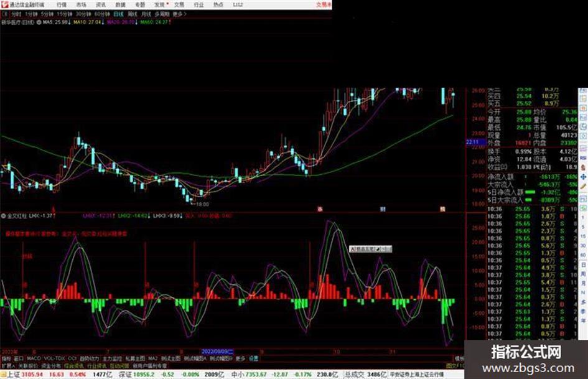Select the 趋势动力 indicator tab
This screenshot has width=588, height=379.
[x=90, y=358]
